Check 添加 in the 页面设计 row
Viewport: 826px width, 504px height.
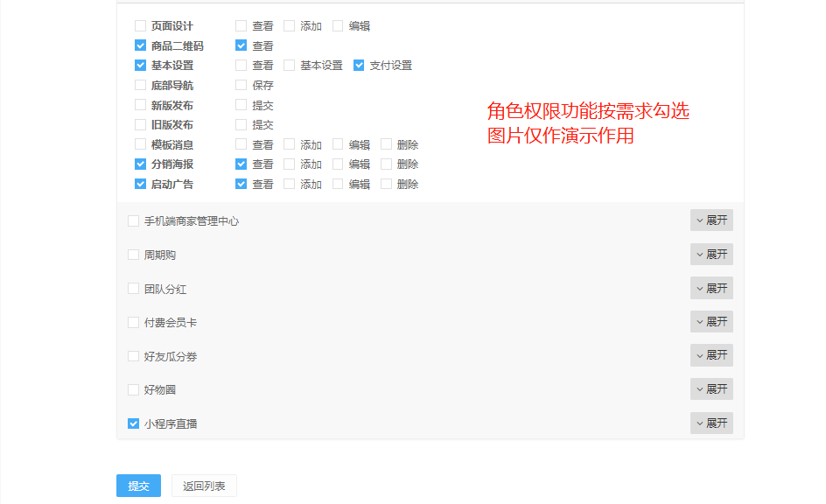pyautogui.click(x=290, y=25)
